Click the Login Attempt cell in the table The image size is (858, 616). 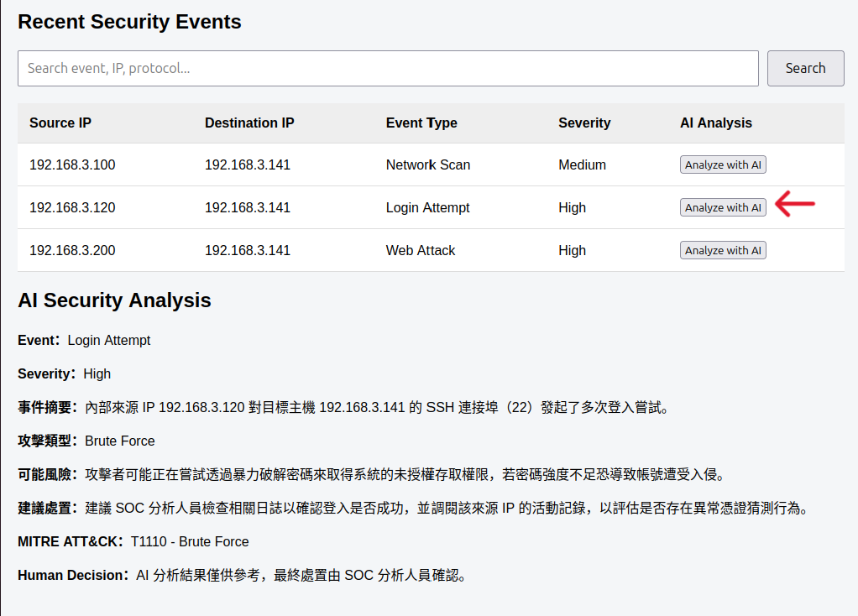click(x=427, y=207)
